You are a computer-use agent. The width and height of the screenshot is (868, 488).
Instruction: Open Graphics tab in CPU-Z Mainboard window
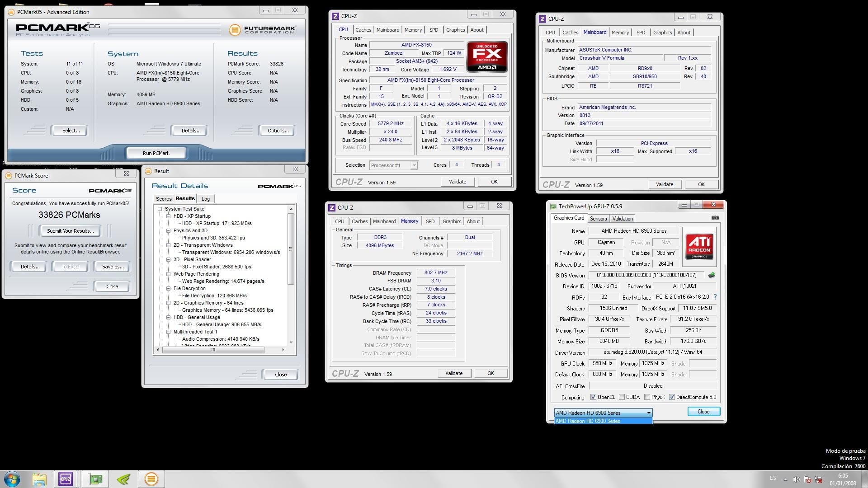coord(662,33)
